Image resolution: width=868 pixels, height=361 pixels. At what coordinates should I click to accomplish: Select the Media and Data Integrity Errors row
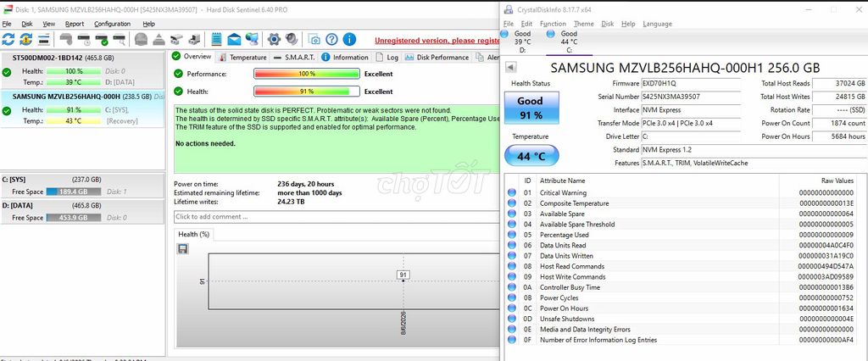[x=682, y=330]
